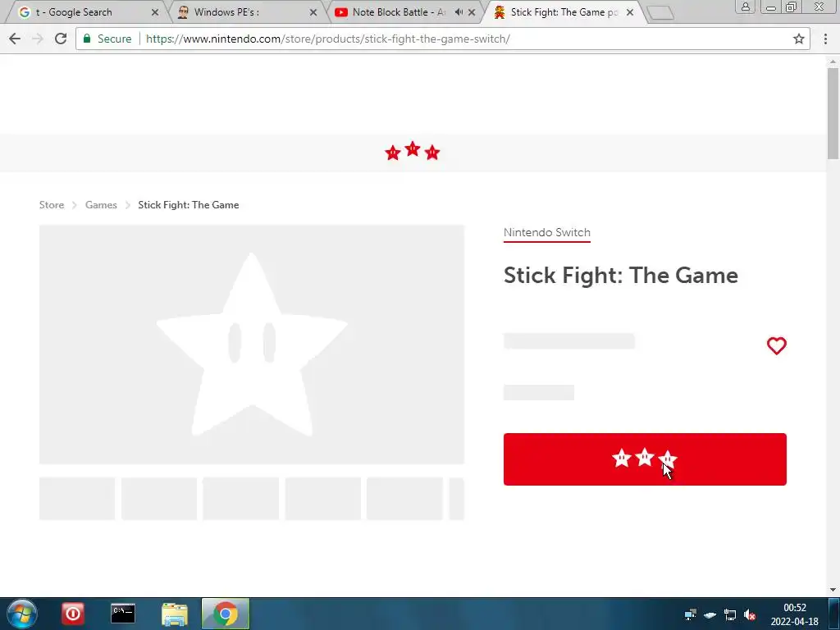Reload the Nintendo store page

[61, 39]
